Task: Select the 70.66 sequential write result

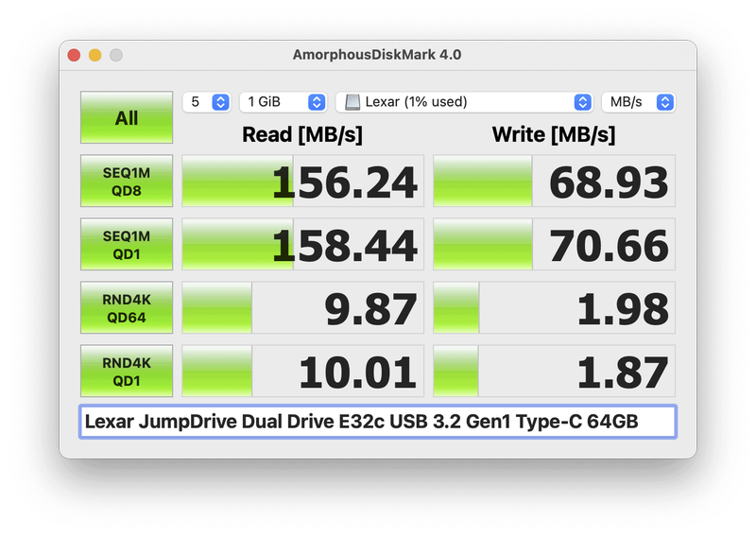Action: pos(554,244)
